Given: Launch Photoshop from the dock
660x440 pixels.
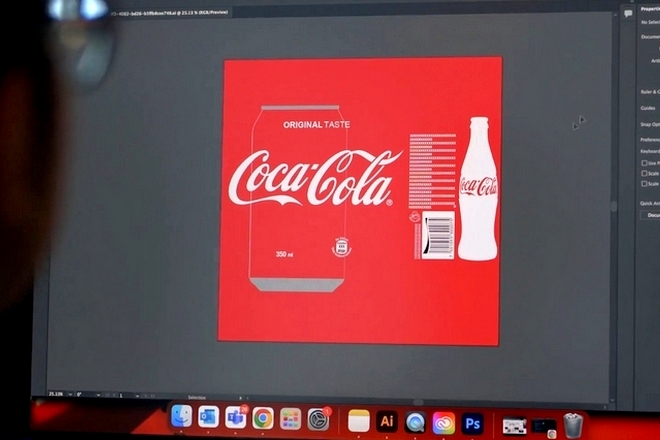Looking at the screenshot, I should (x=472, y=423).
